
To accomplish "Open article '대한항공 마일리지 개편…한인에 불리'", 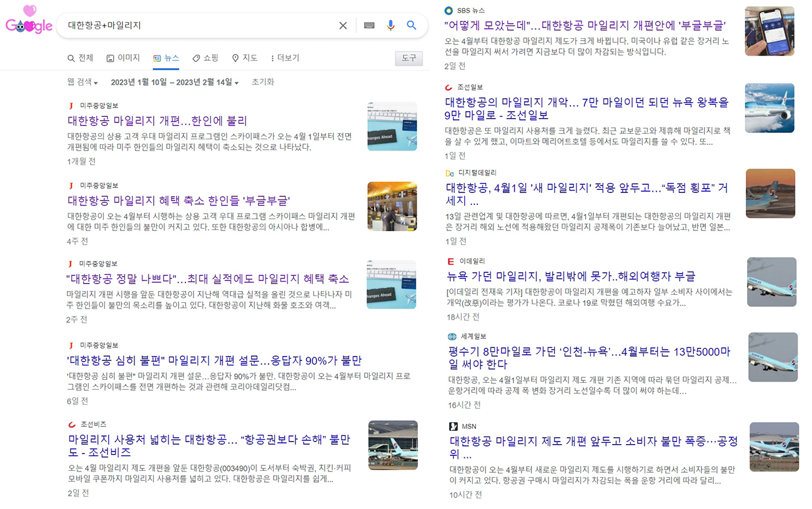I will (157, 121).
